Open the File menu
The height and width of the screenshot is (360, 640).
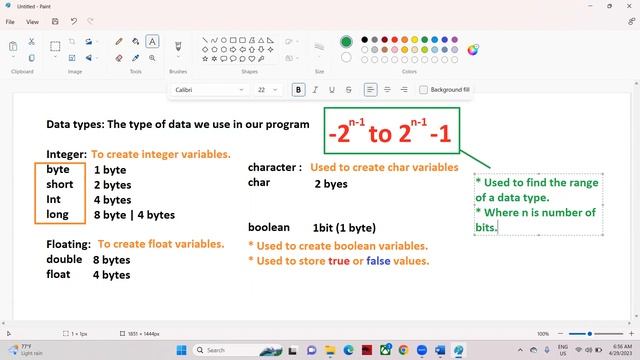coord(10,22)
